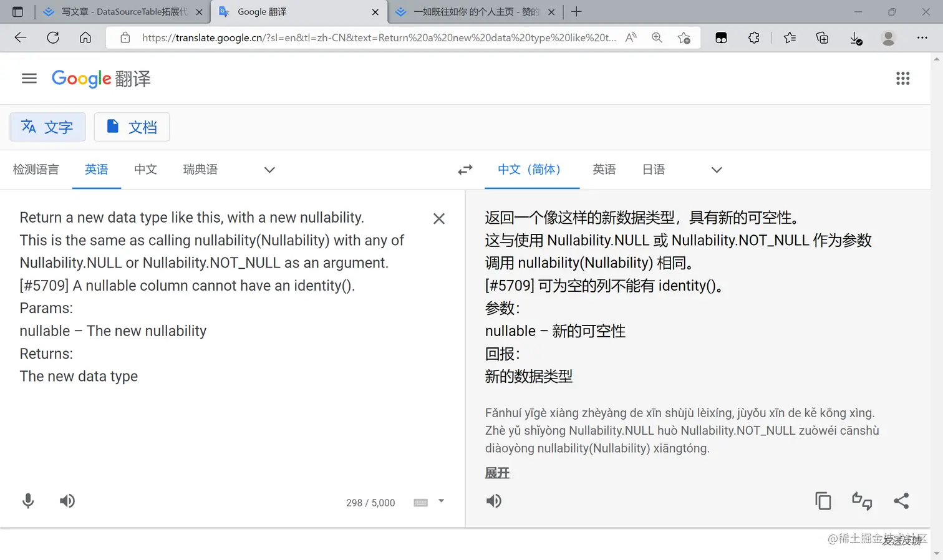Clear the source text
The height and width of the screenshot is (560, 943).
[x=439, y=218]
